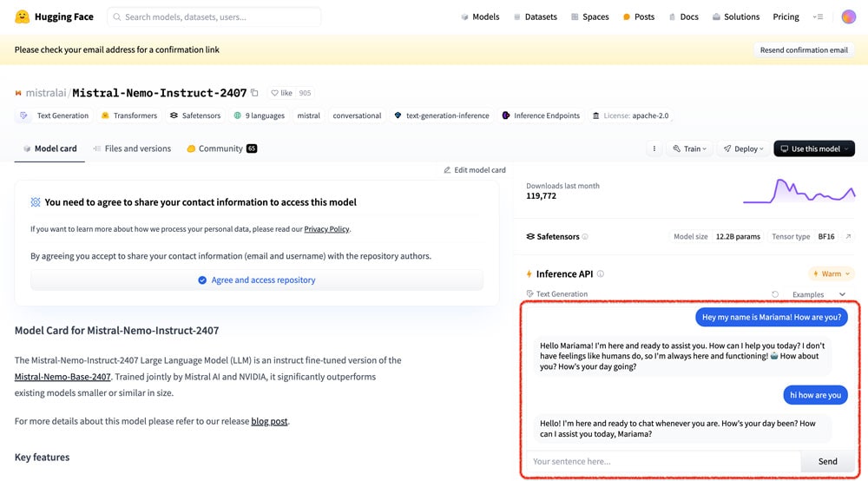Screen dimensions: 868x481
Task: Copy model name with the copy icon
Action: click(x=254, y=93)
